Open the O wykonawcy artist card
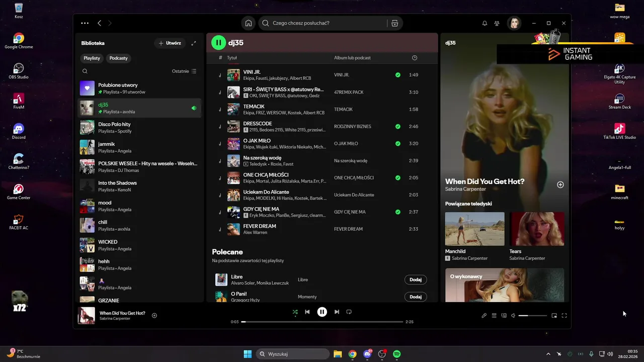The width and height of the screenshot is (644, 362). pyautogui.click(x=505, y=285)
